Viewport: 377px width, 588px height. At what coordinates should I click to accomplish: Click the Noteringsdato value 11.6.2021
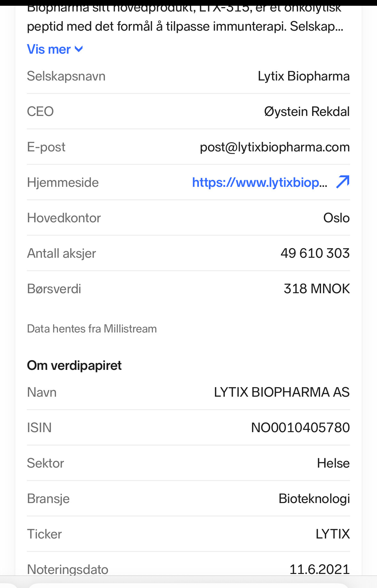[319, 569]
